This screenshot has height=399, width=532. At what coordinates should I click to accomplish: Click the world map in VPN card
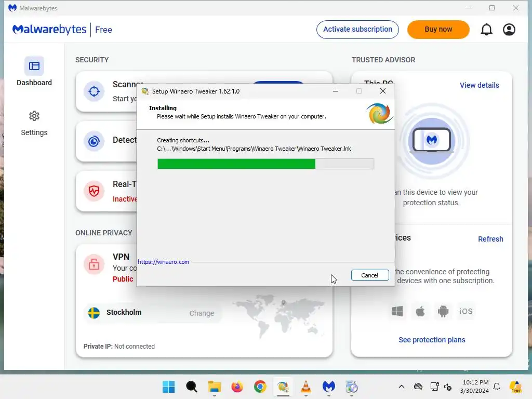click(278, 315)
